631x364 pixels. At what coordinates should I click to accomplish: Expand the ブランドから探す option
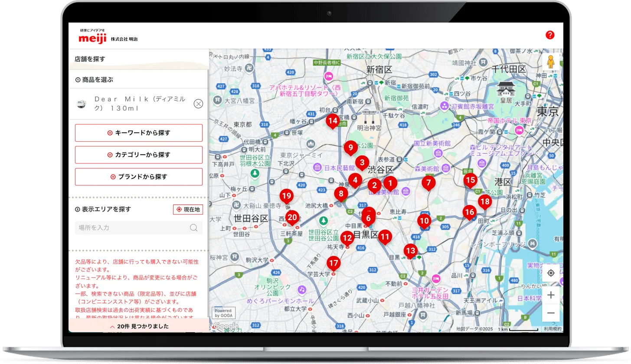139,177
